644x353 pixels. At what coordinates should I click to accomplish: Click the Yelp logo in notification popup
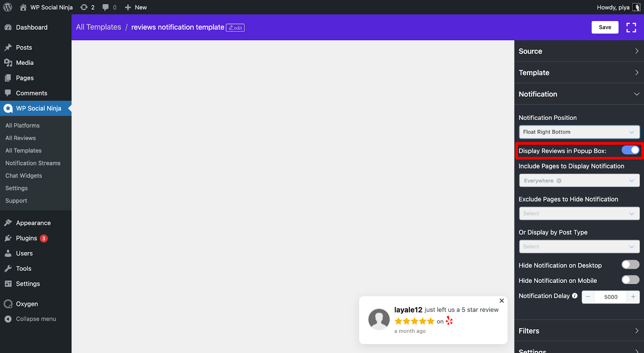click(x=449, y=321)
